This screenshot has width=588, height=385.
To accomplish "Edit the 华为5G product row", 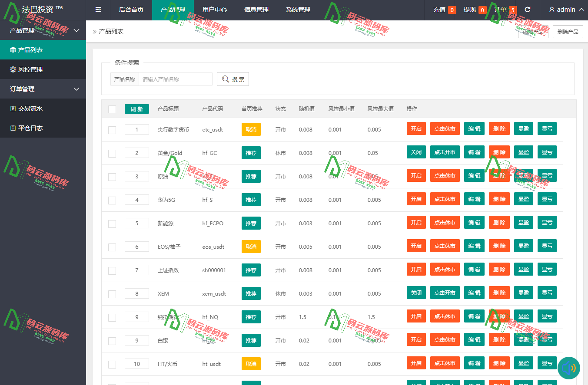I will tap(474, 199).
